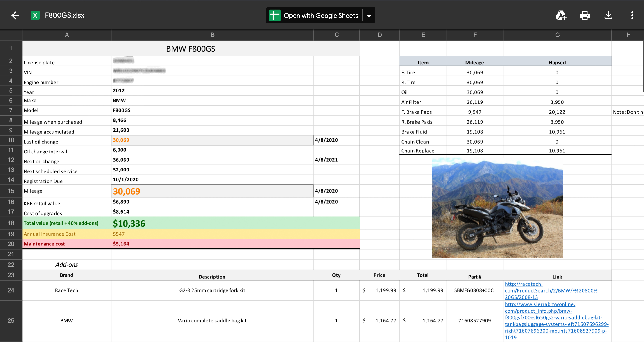Open the racetech.com product link
This screenshot has height=342, width=644.
click(x=551, y=290)
